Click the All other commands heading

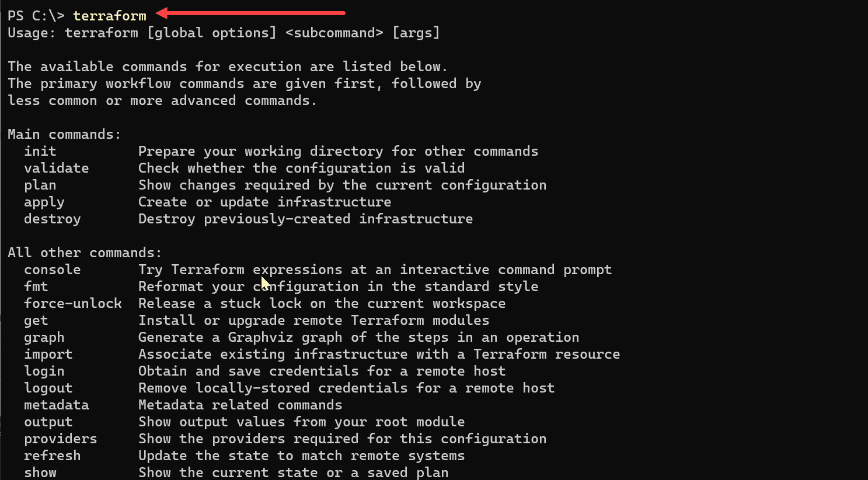click(85, 253)
